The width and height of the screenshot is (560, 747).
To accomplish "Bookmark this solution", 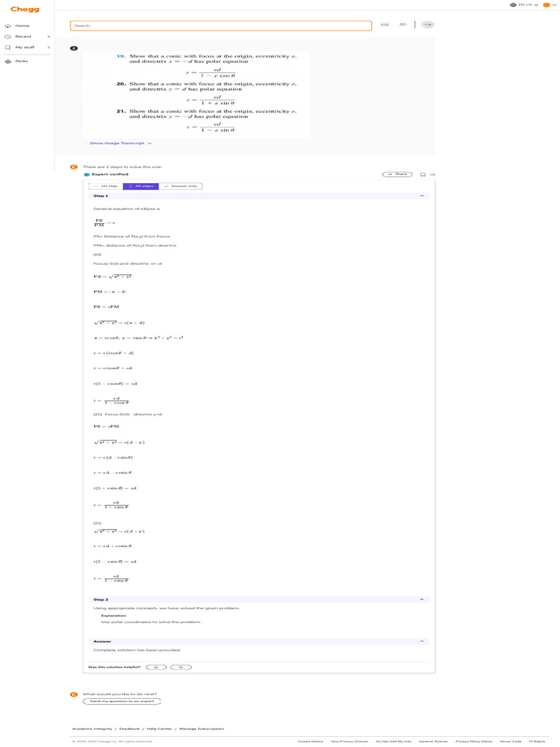I will point(422,174).
